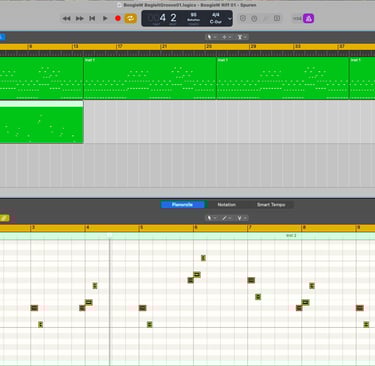
Task: Click bar 7 in the piano roll ruler
Action: 250,228
